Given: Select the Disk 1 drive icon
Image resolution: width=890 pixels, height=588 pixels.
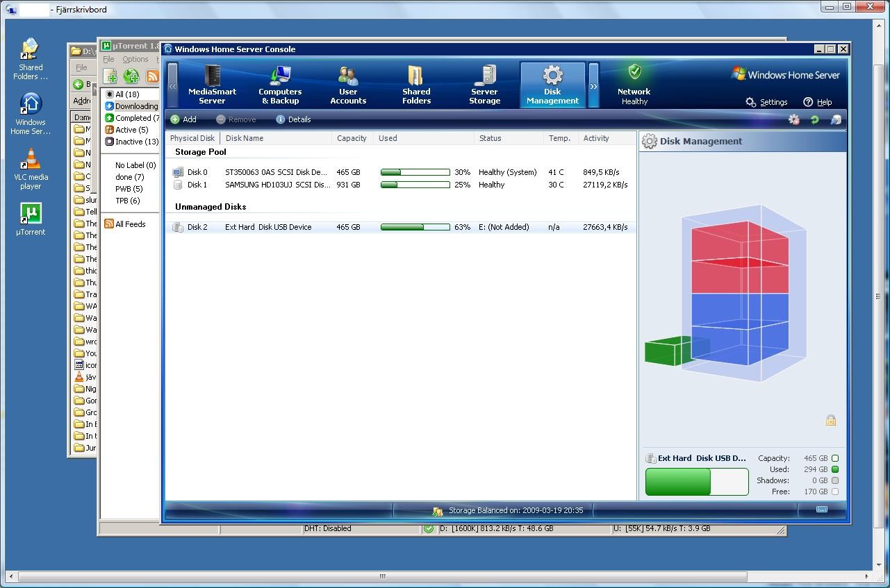Looking at the screenshot, I should coord(178,185).
